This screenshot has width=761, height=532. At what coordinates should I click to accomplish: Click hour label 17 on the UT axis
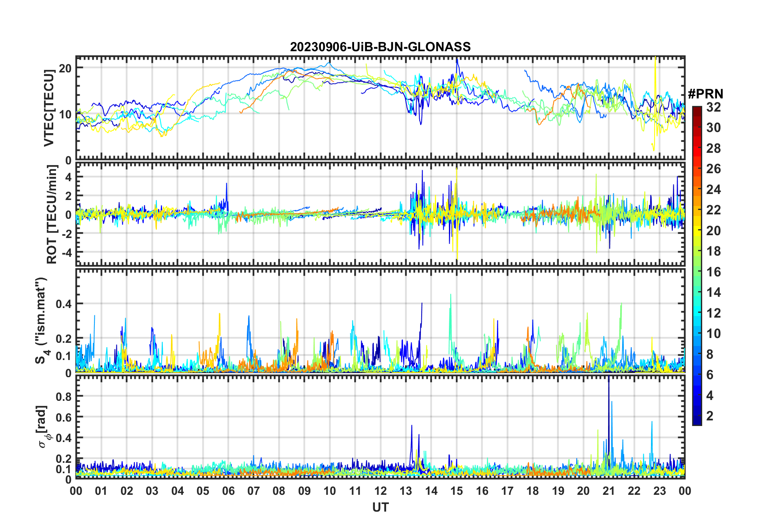[507, 491]
